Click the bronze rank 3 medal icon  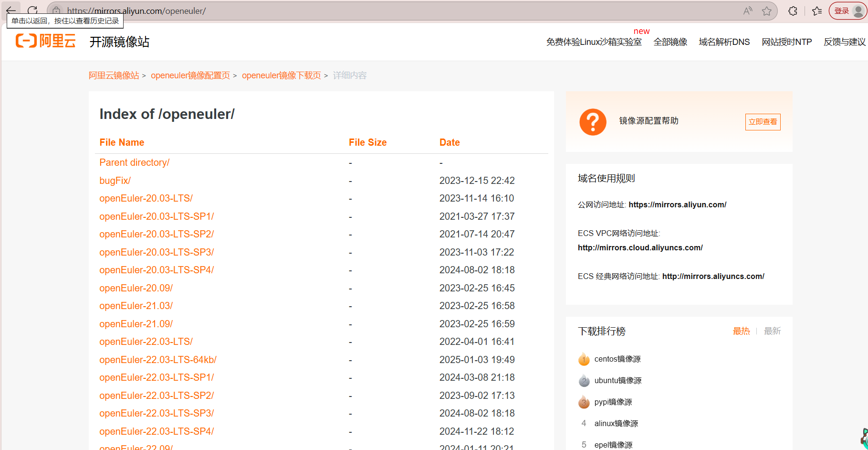pyautogui.click(x=584, y=402)
